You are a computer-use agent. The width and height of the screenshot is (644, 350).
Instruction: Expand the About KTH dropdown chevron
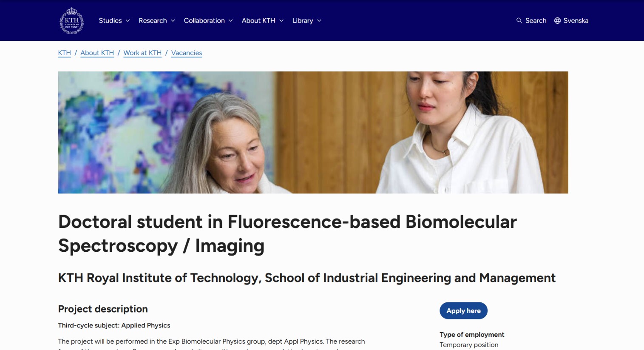[x=281, y=20]
